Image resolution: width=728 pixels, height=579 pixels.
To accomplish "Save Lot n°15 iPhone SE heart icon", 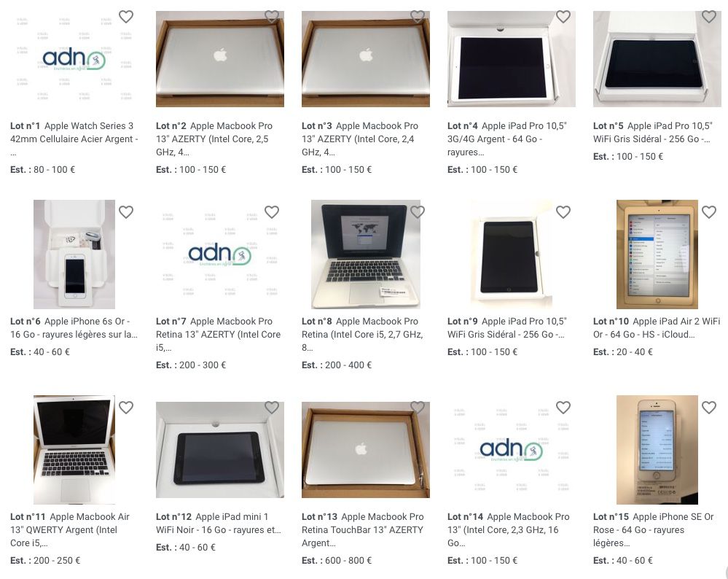I will (709, 408).
